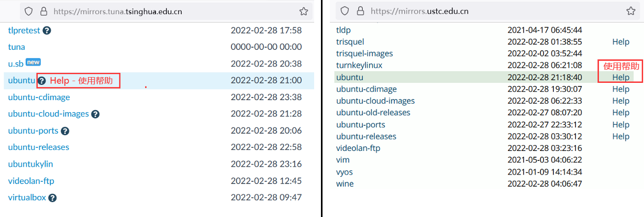
Task: Open Help for trisquel on USTC mirror
Action: coord(620,41)
